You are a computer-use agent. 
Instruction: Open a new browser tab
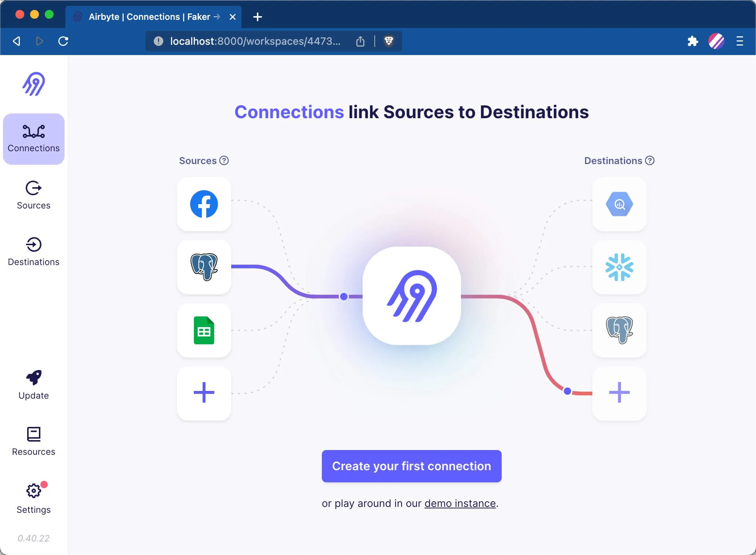pos(258,17)
